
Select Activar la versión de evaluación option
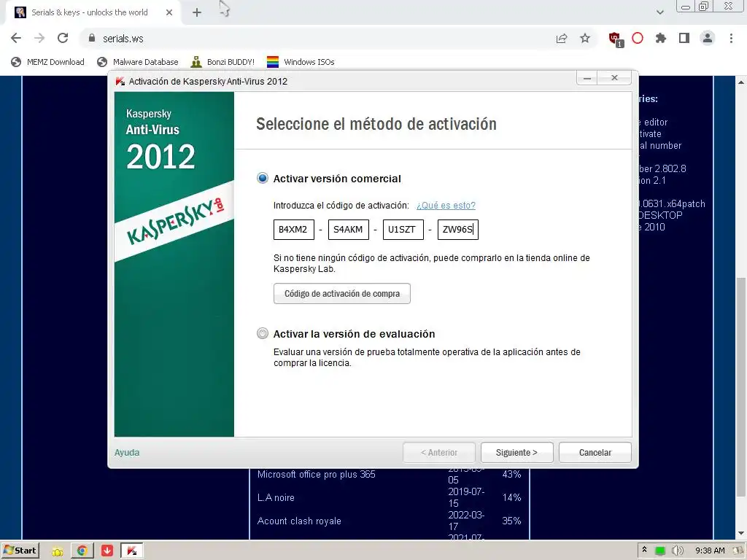point(262,333)
